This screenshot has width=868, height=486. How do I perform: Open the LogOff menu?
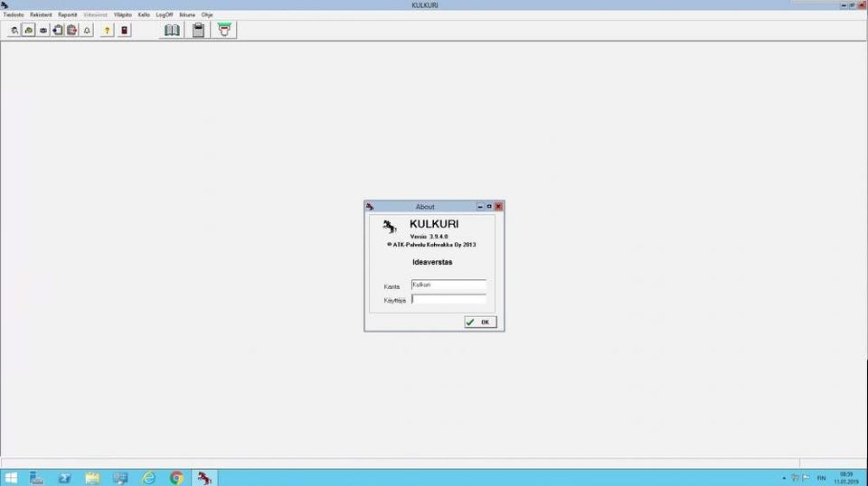(165, 15)
